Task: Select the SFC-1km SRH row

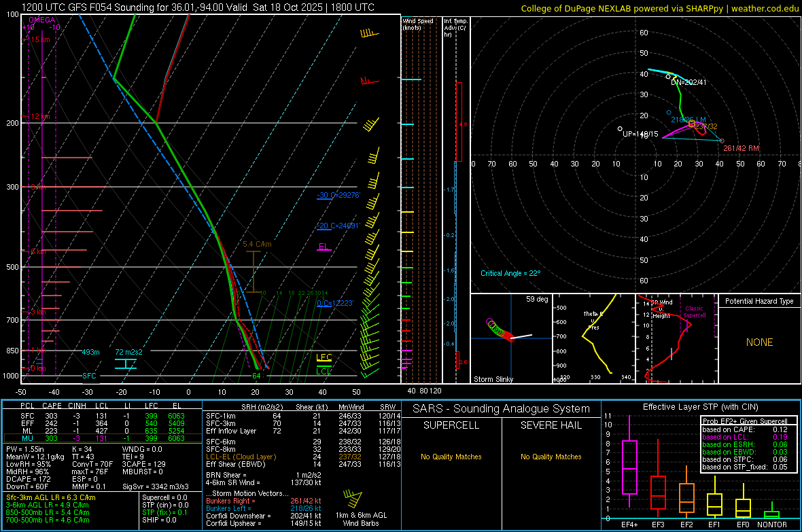Action: [303, 416]
